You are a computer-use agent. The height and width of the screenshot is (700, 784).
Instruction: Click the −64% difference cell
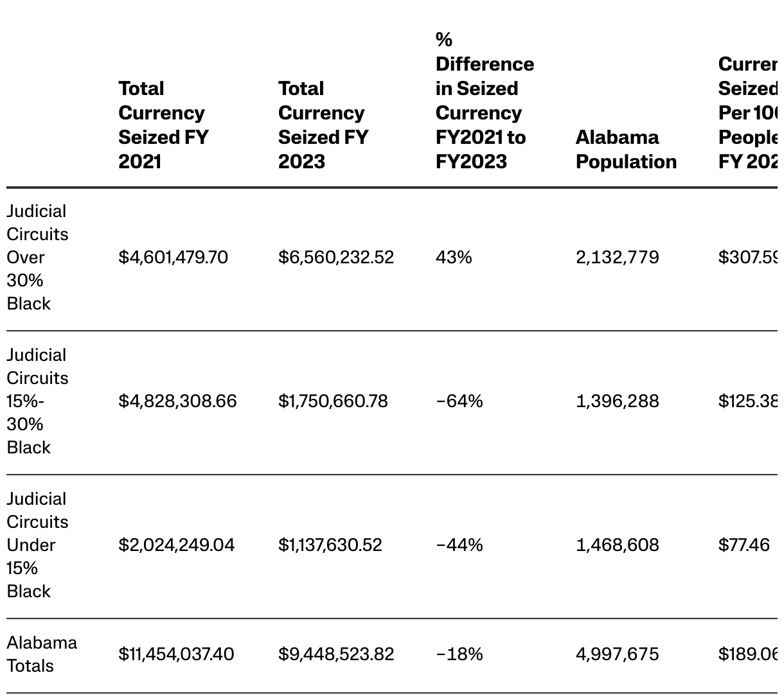[x=459, y=401]
